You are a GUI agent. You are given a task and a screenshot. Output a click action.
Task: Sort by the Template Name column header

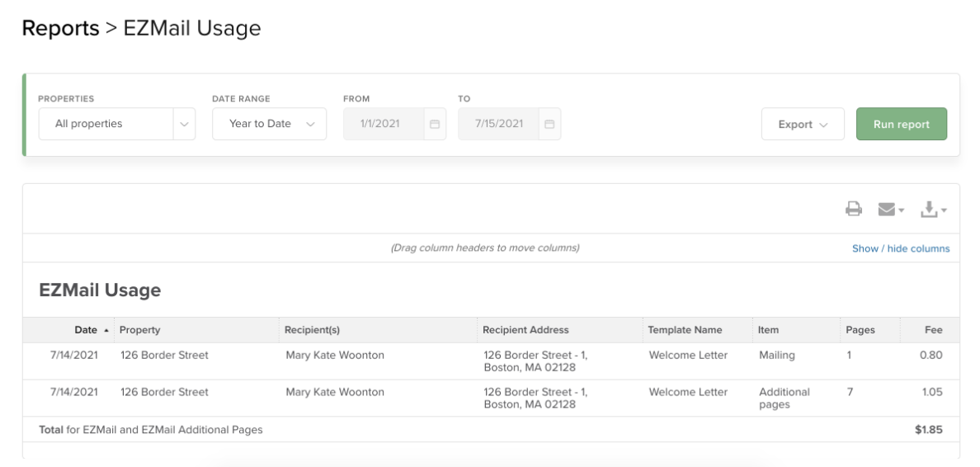685,330
